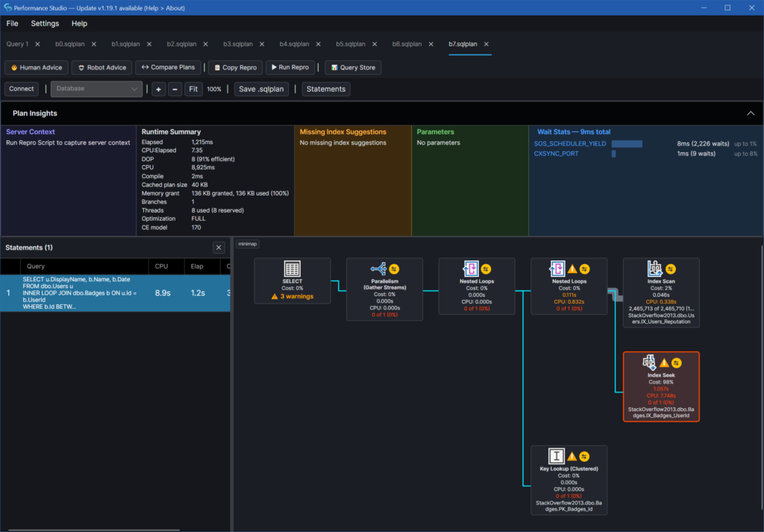Open the Database dropdown
The height and width of the screenshot is (532, 764).
tap(96, 89)
